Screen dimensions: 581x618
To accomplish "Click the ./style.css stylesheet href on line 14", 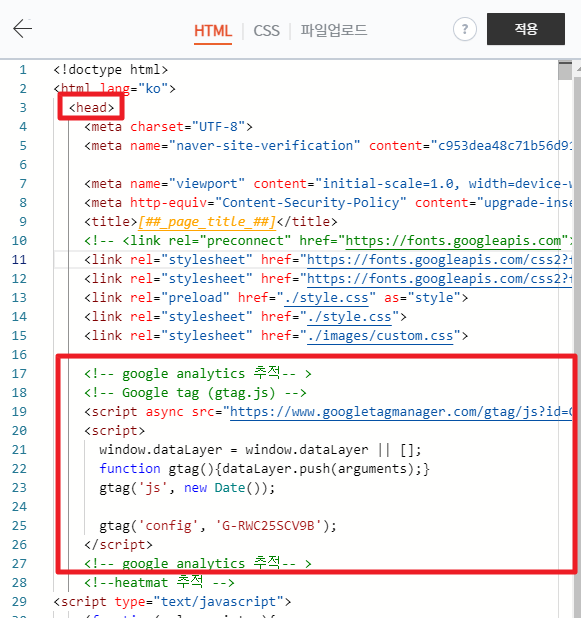I will 350,317.
